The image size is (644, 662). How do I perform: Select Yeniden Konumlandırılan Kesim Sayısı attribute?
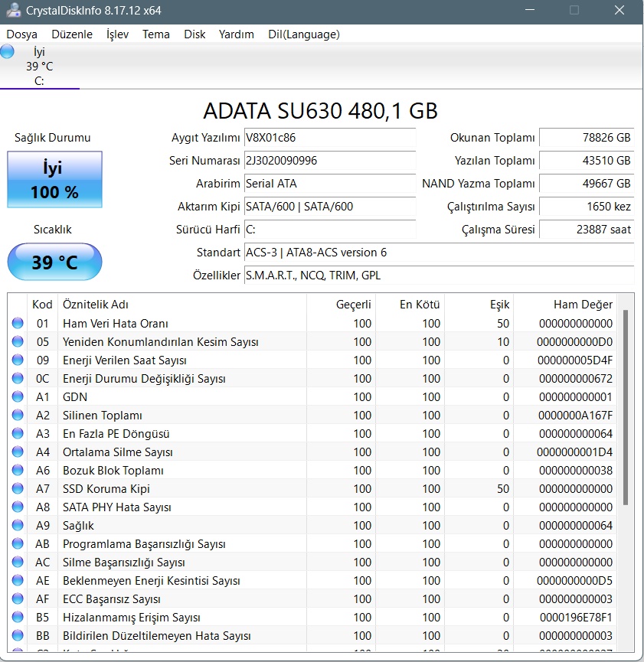pos(161,342)
